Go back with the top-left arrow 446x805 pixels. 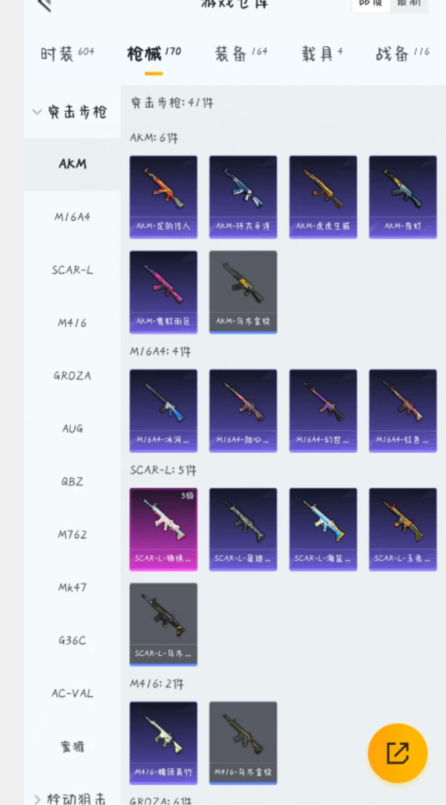click(45, 5)
